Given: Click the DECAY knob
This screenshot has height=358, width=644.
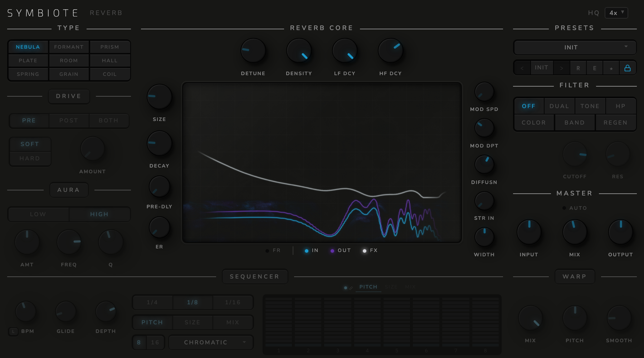Looking at the screenshot, I should 159,143.
